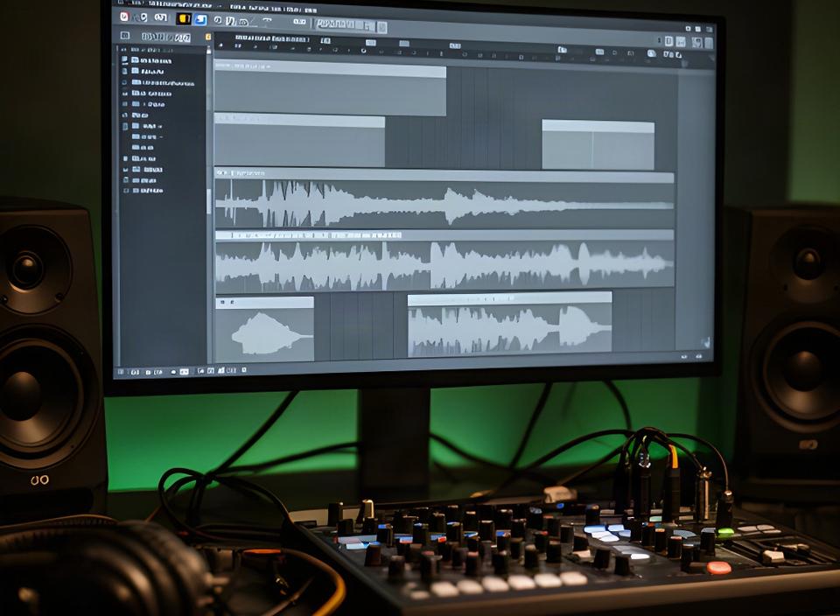Click the title bar of the third-track waveform clip
Viewport: 840px width, 616px height.
(444, 174)
